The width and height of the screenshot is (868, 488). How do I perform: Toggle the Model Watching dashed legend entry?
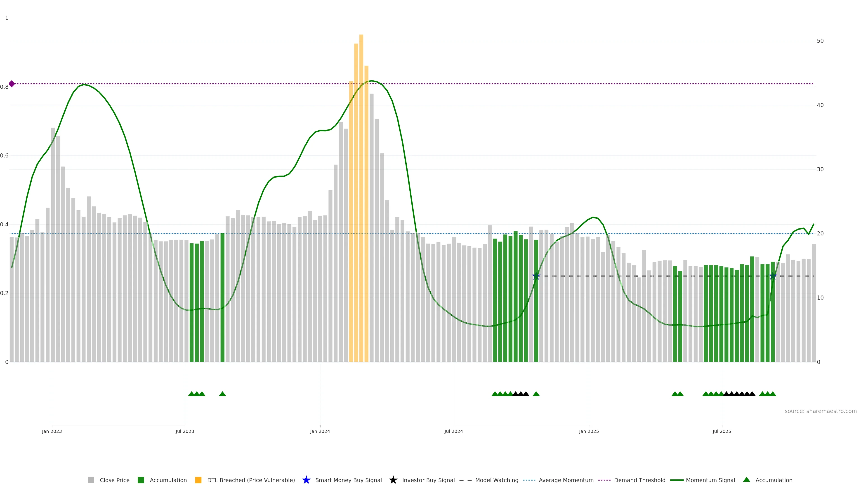(465, 480)
